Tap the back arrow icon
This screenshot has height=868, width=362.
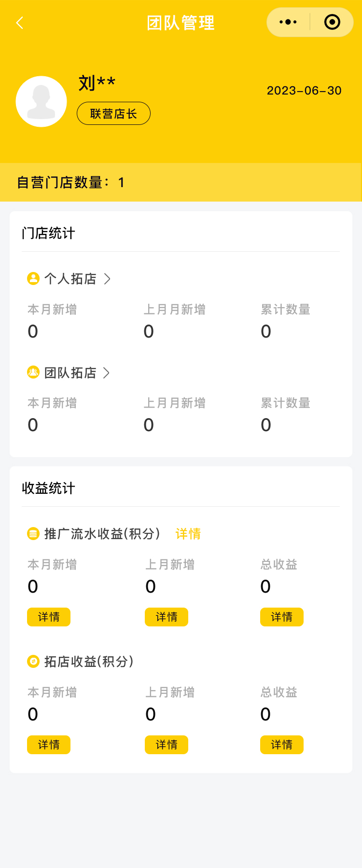[x=20, y=23]
